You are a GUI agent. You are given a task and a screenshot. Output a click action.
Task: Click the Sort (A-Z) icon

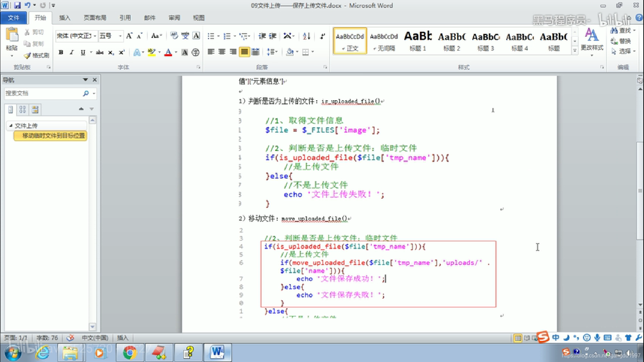[306, 36]
